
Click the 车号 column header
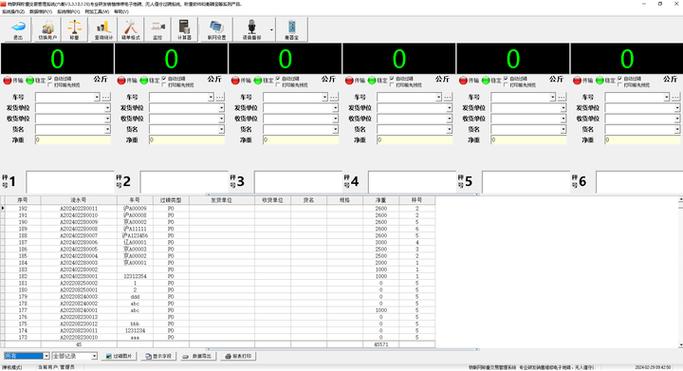(135, 200)
